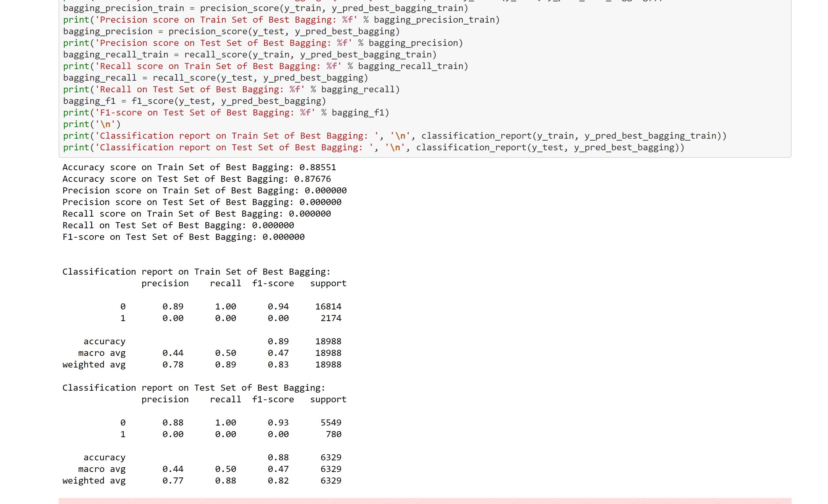
Task: Click test report support value 780
Action: 333,434
